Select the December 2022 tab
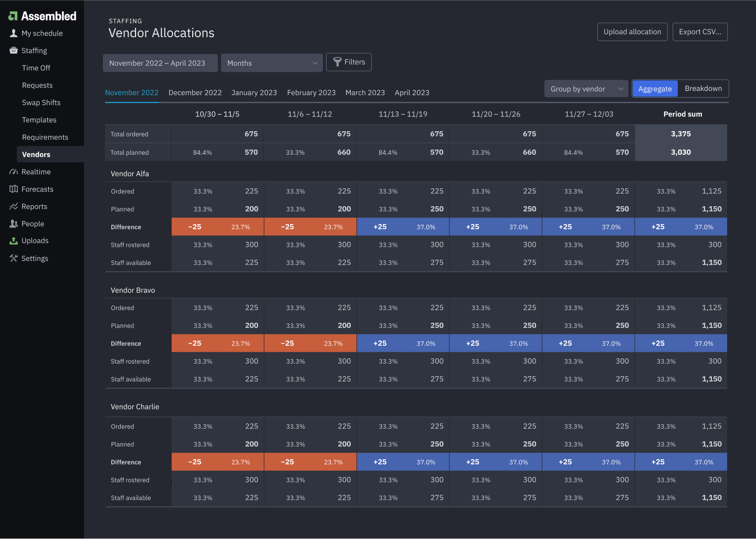Viewport: 756px width, 539px height. [195, 92]
